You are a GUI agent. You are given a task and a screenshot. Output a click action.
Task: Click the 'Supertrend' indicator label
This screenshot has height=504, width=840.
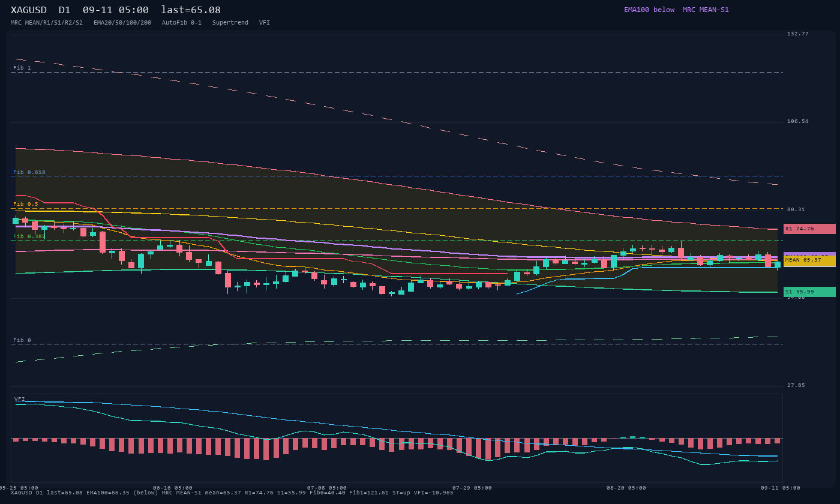pos(230,23)
